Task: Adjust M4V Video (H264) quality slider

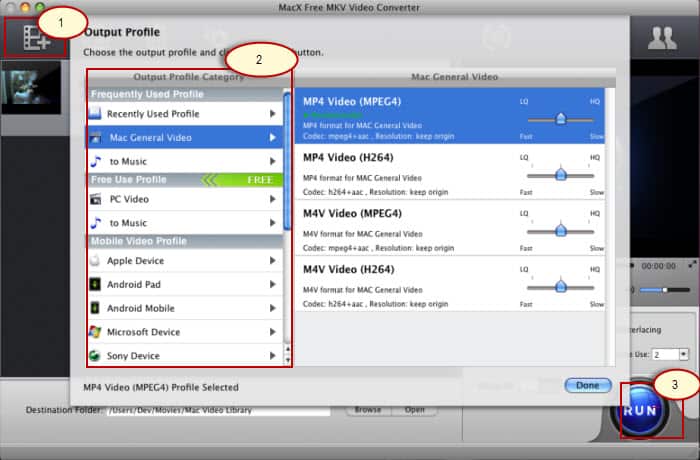Action: tap(561, 287)
